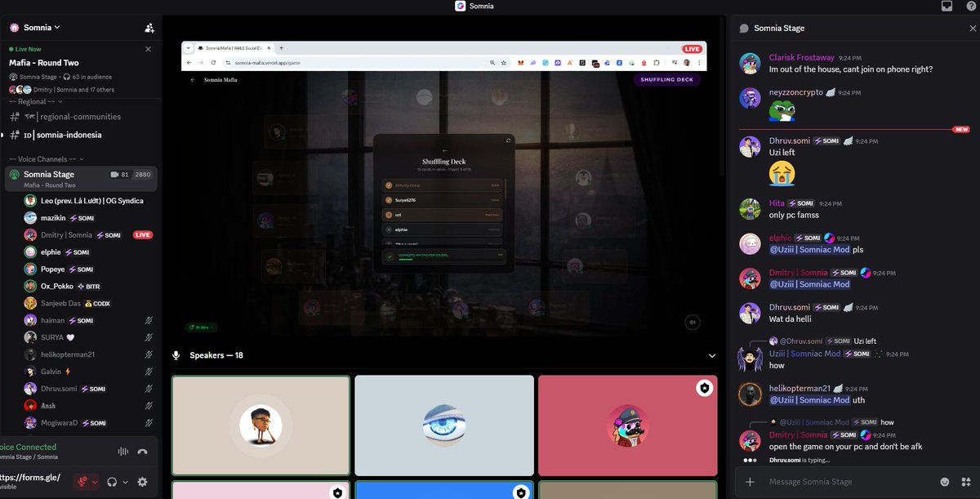Open the help question mark icon
The image size is (980, 499).
pos(971,6)
